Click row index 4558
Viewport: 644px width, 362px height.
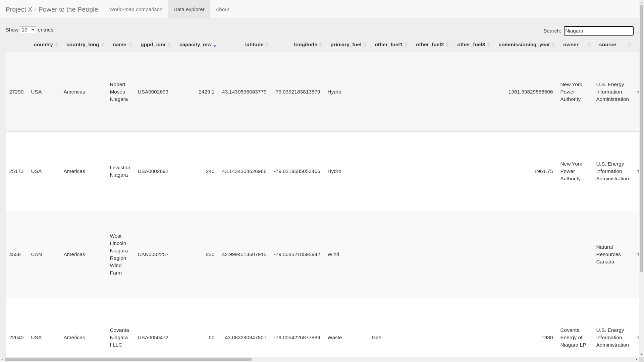point(15,254)
